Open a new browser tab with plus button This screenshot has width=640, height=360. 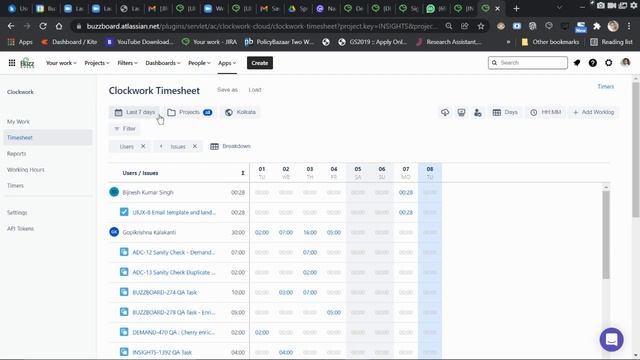(516, 8)
